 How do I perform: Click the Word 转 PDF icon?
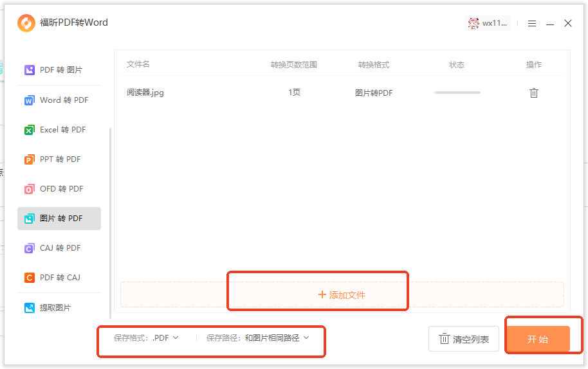[29, 100]
